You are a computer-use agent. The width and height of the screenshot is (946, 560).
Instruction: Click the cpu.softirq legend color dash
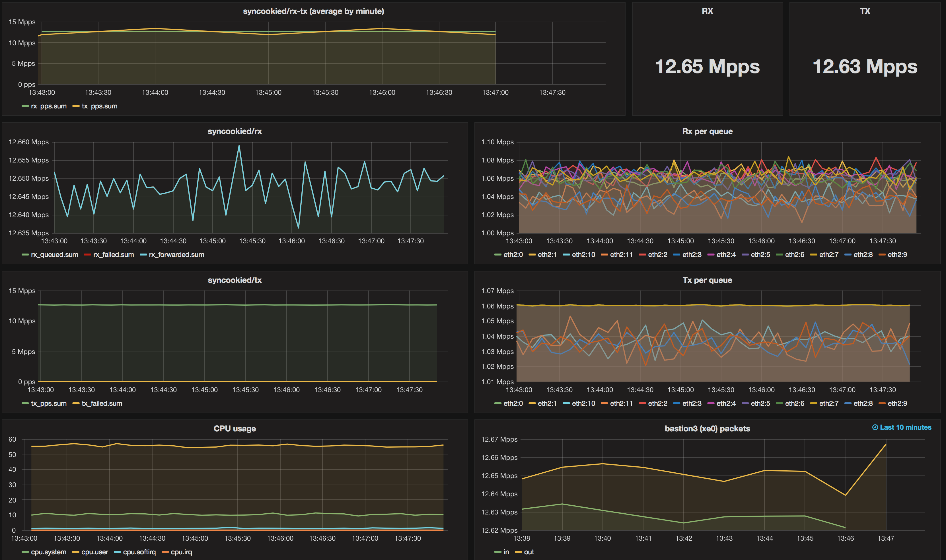[x=117, y=552]
